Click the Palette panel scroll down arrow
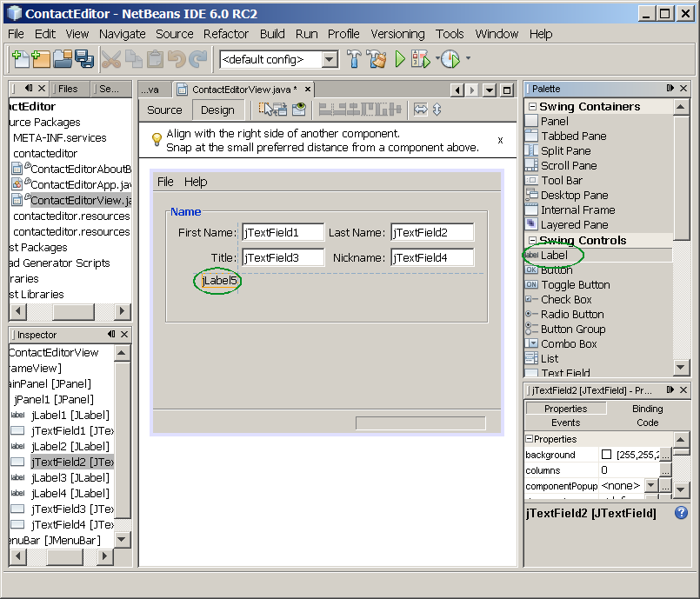Image resolution: width=700 pixels, height=599 pixels. pyautogui.click(x=680, y=368)
